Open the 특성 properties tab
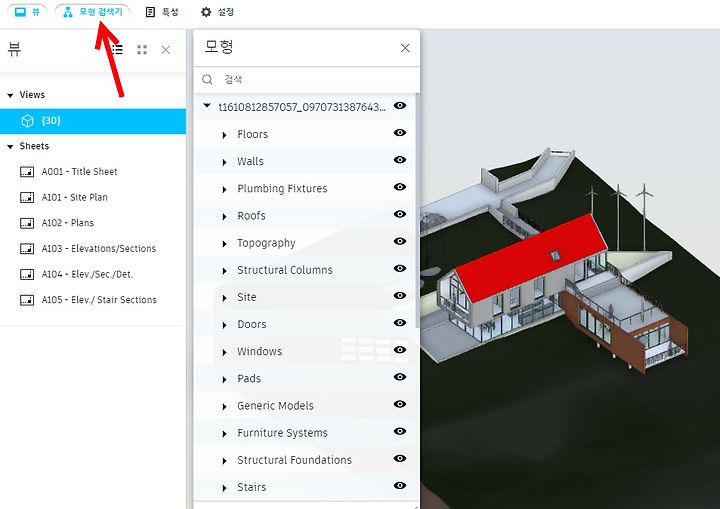This screenshot has width=720, height=509. [162, 12]
